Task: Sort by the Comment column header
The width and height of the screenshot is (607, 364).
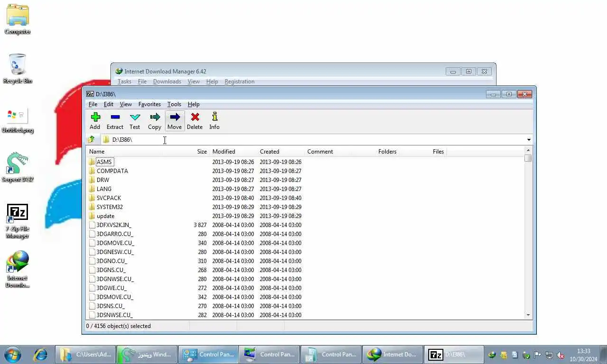Action: pos(328,152)
